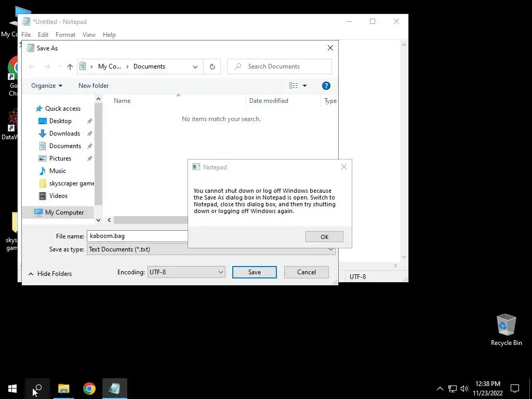Image resolution: width=532 pixels, height=399 pixels.
Task: Click the Notepad window vertical scroll up arrow
Action: coord(404,45)
